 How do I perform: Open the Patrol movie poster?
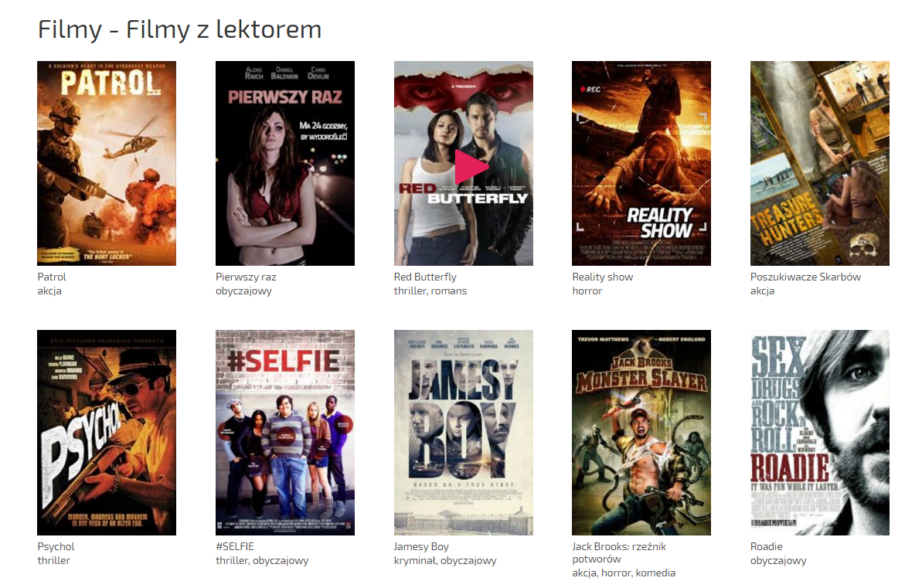pyautogui.click(x=107, y=164)
